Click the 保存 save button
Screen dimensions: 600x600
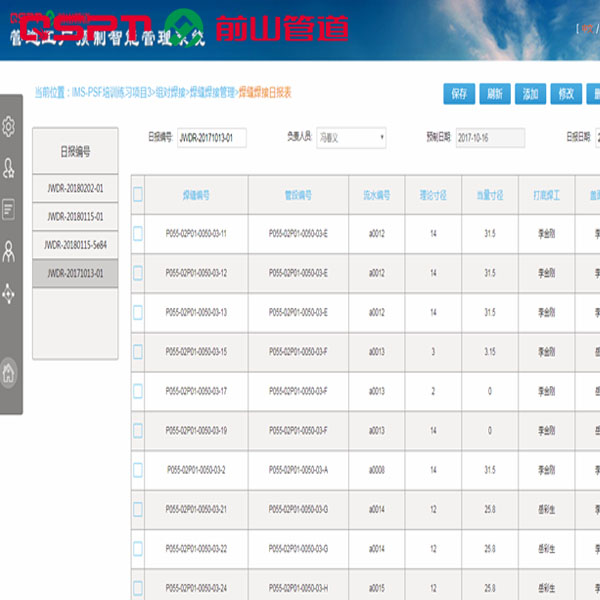coord(459,94)
